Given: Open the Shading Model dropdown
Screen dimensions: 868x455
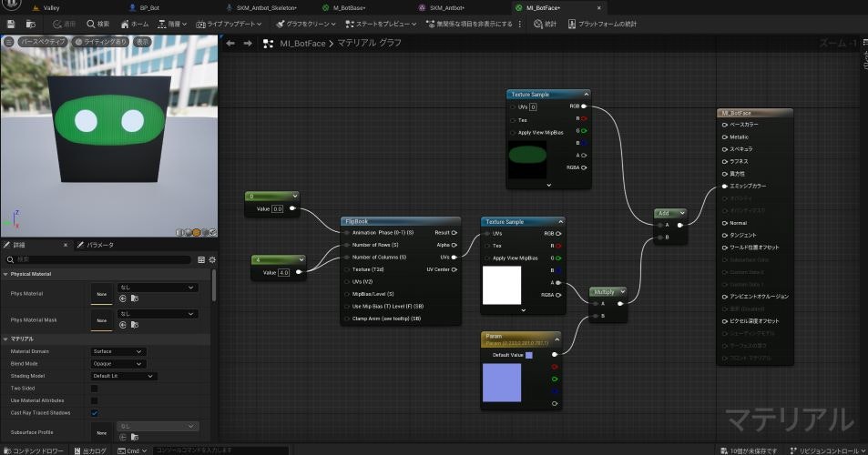Looking at the screenshot, I should (123, 376).
